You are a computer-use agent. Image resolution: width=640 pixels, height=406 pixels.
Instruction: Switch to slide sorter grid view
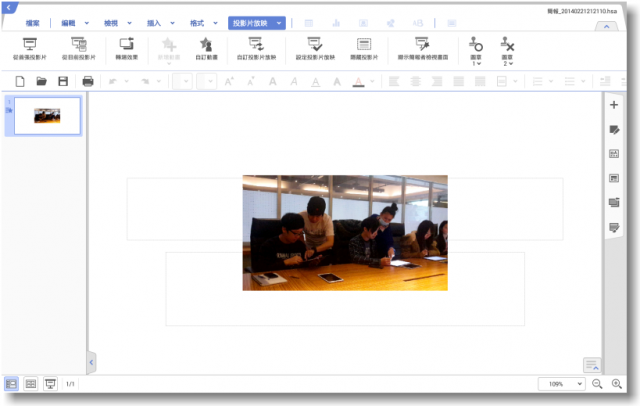click(x=31, y=384)
